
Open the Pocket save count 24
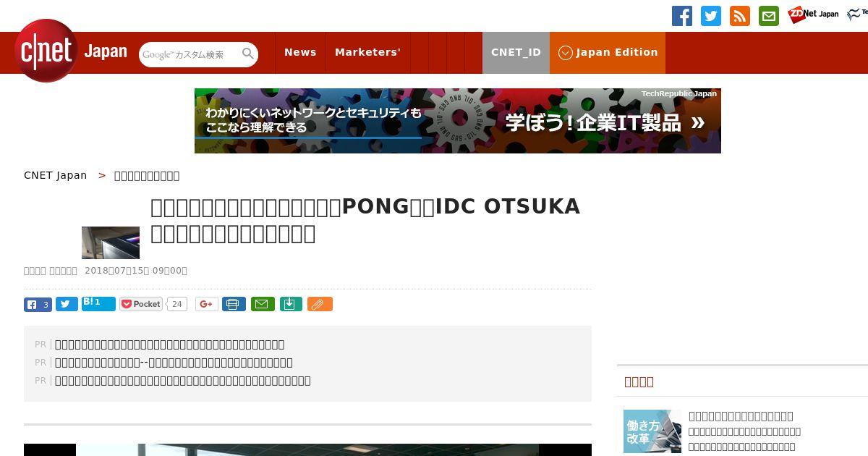(x=177, y=304)
